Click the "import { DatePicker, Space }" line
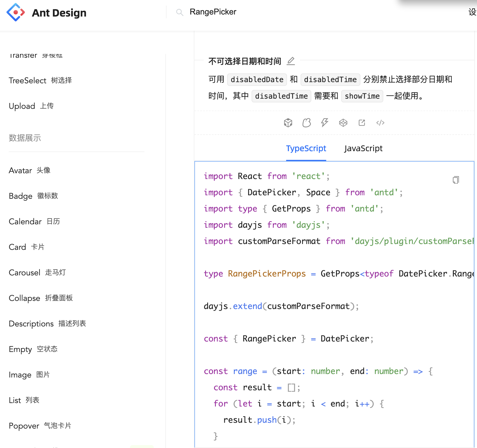Screen dimensions: 477x448 click(x=303, y=192)
